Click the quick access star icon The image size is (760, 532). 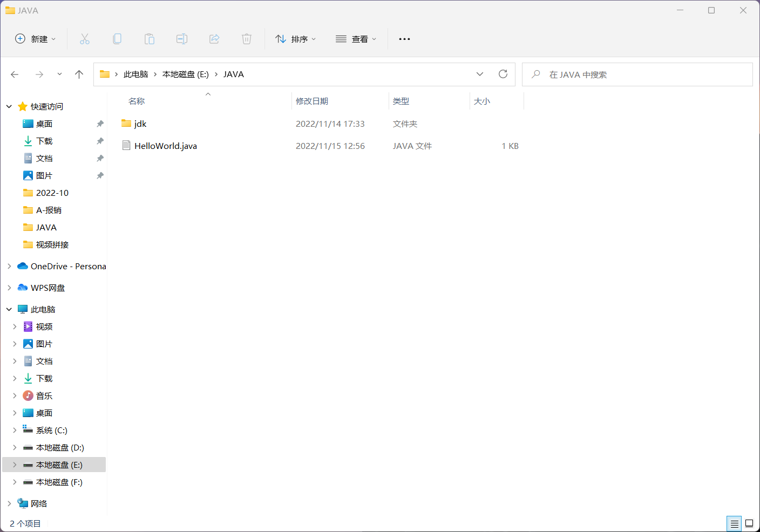[23, 106]
